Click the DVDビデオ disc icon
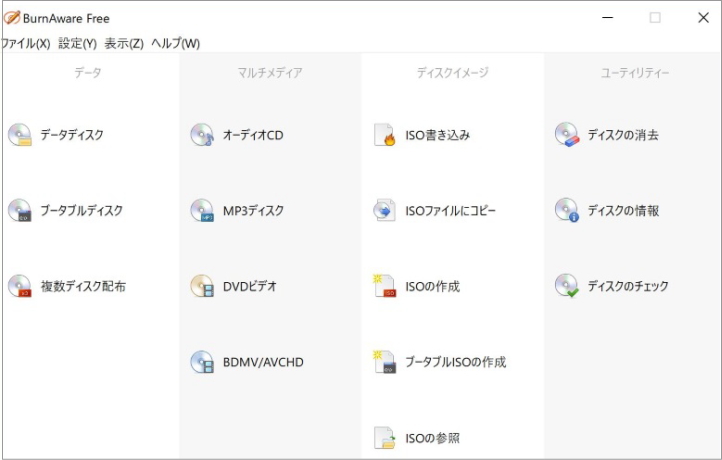Screen dimensions: 722x460 pyautogui.click(x=202, y=286)
